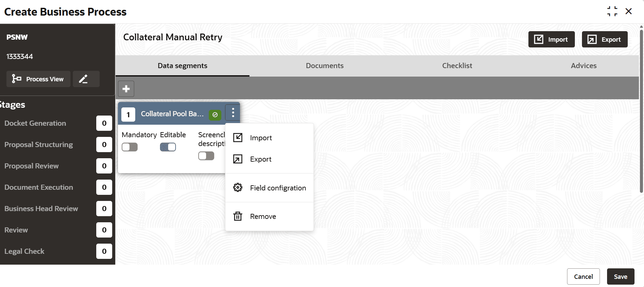Screen dimensions: 644x287
Task: Select Import from the context menu
Action: pos(269,138)
